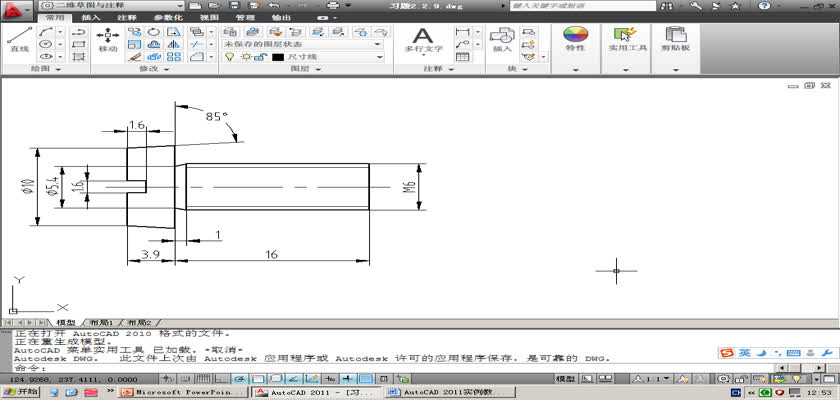Image resolution: width=840 pixels, height=400 pixels.
Task: Expand the Annotation (注释) panel
Action: point(439,69)
